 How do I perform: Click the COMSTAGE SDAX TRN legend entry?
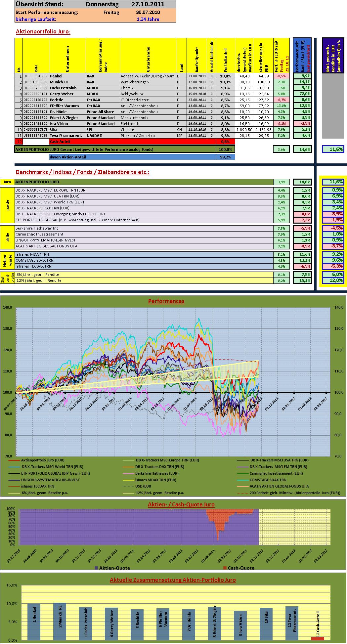pyautogui.click(x=268, y=480)
